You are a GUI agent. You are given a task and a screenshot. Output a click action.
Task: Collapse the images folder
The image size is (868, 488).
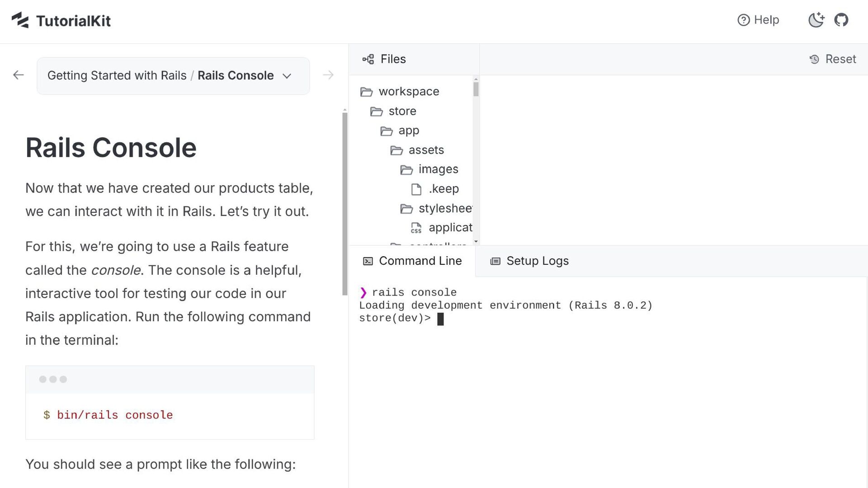coord(438,169)
